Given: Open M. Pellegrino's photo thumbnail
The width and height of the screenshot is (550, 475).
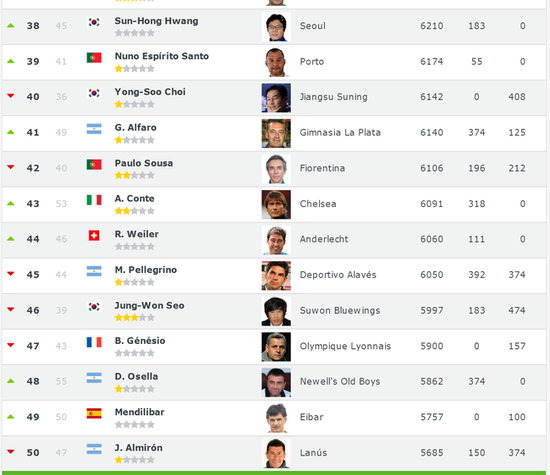Looking at the screenshot, I should click(x=276, y=276).
